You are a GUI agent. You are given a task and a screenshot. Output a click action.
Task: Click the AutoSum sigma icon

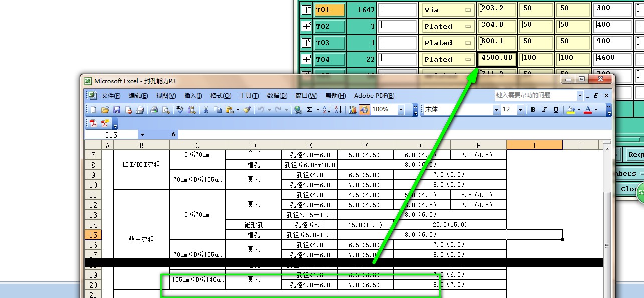coord(309,110)
